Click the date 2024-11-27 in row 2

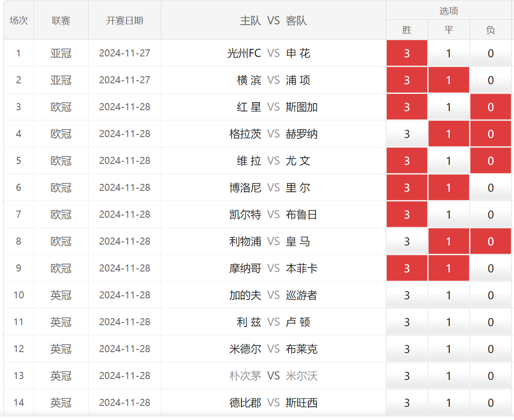tap(125, 80)
